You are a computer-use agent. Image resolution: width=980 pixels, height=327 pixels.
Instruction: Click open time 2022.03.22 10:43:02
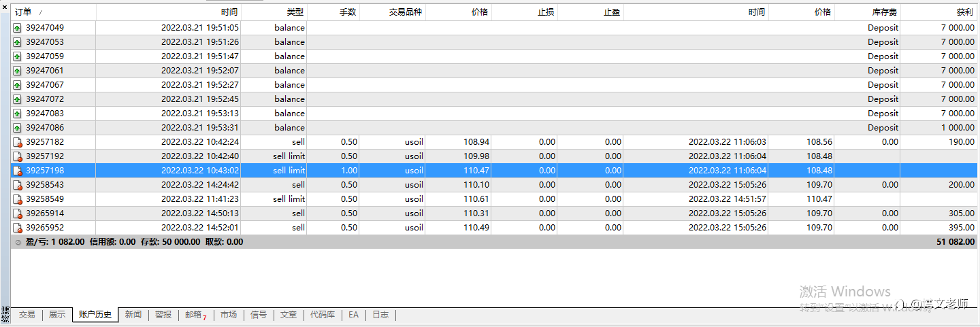(200, 171)
